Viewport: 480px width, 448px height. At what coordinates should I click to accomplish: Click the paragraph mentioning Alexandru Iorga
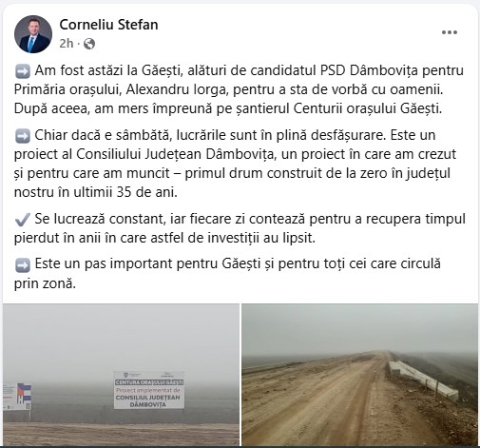tap(239, 89)
